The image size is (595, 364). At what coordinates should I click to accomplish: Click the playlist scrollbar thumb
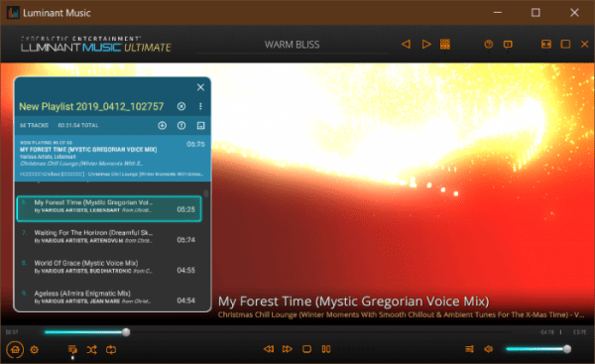pyautogui.click(x=206, y=193)
